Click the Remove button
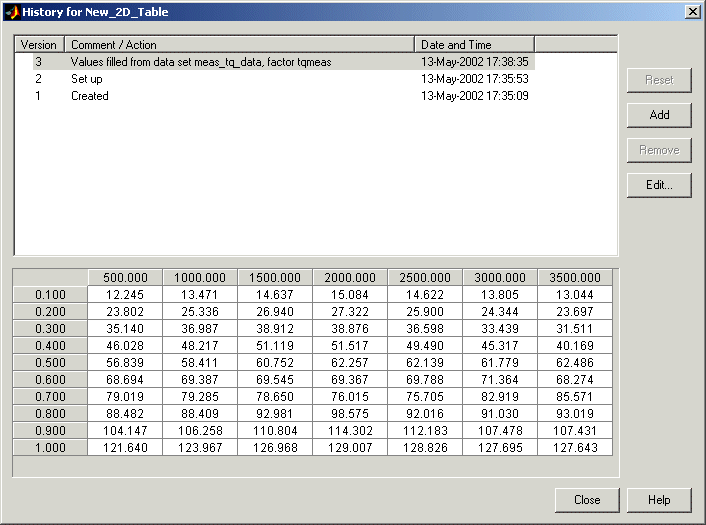This screenshot has height=525, width=706. [659, 150]
